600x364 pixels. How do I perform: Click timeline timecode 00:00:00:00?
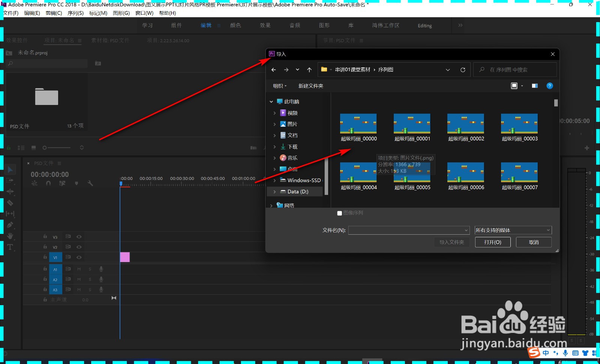click(50, 174)
